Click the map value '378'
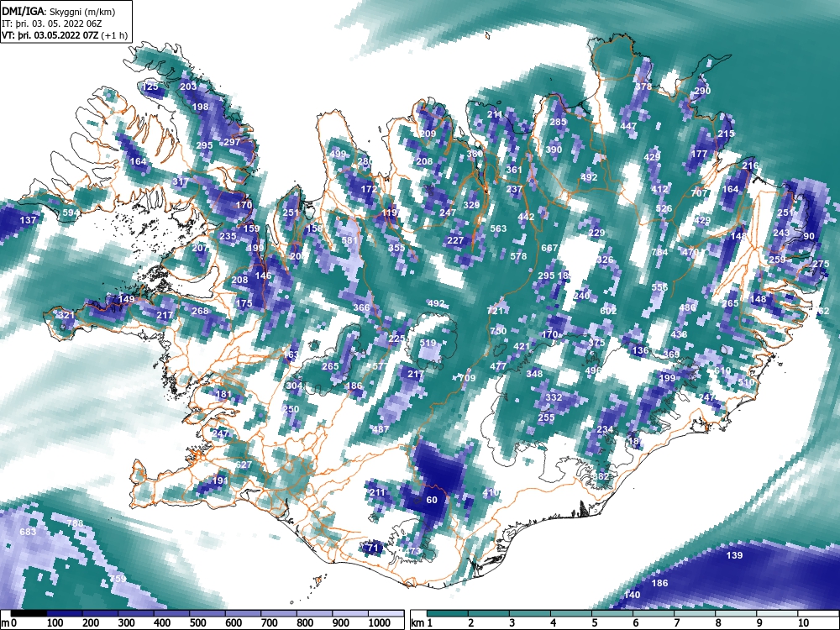Screen dimensions: 840x630 644,87
